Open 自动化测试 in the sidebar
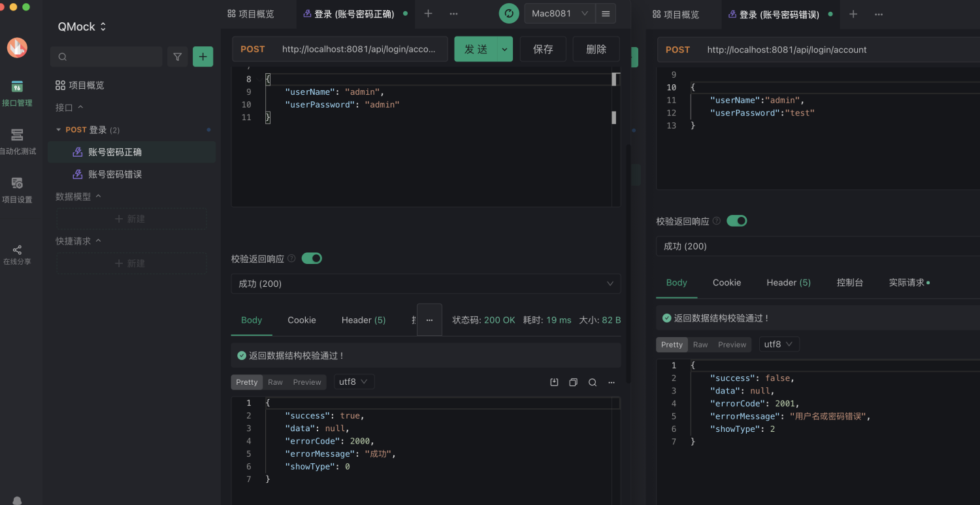This screenshot has height=505, width=980. tap(17, 142)
